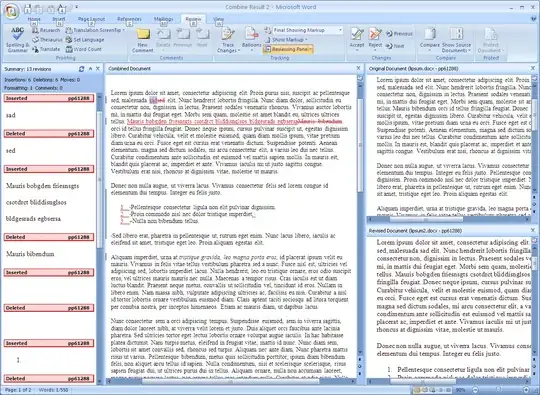Screen dimensions: 540x395
Task: Click the zoom slider handle
Action: coord(498,390)
